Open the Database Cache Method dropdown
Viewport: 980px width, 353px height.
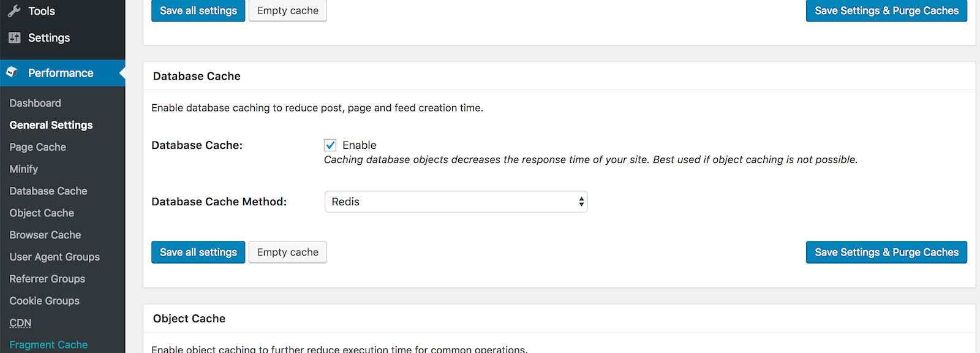tap(456, 202)
